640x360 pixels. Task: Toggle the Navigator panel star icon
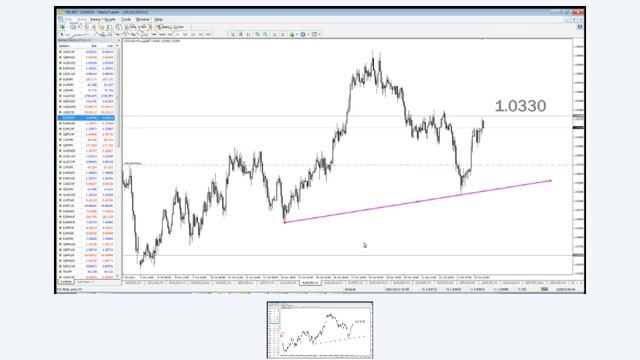[x=101, y=27]
